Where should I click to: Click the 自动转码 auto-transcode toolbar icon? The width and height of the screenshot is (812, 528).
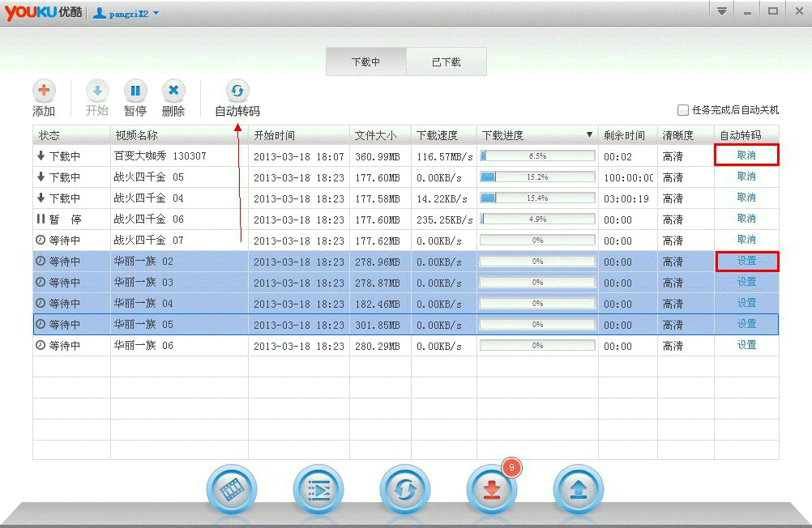tap(237, 92)
